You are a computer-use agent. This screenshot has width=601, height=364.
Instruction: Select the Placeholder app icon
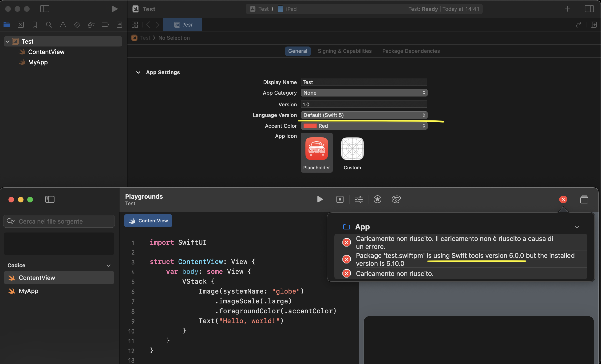(316, 152)
